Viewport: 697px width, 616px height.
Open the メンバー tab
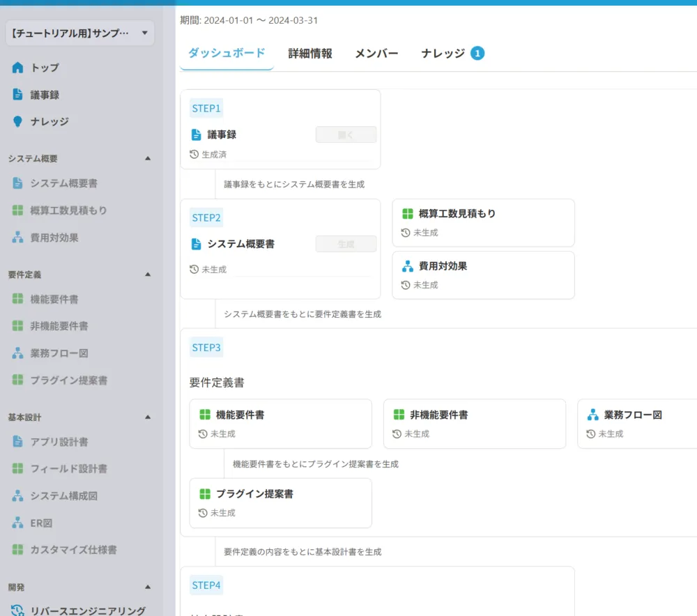point(376,52)
